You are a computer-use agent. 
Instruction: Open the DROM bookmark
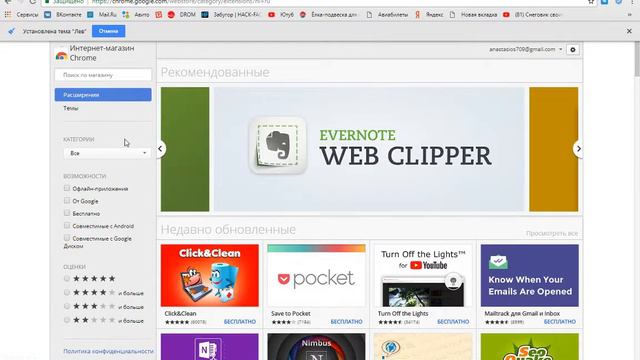coord(182,14)
